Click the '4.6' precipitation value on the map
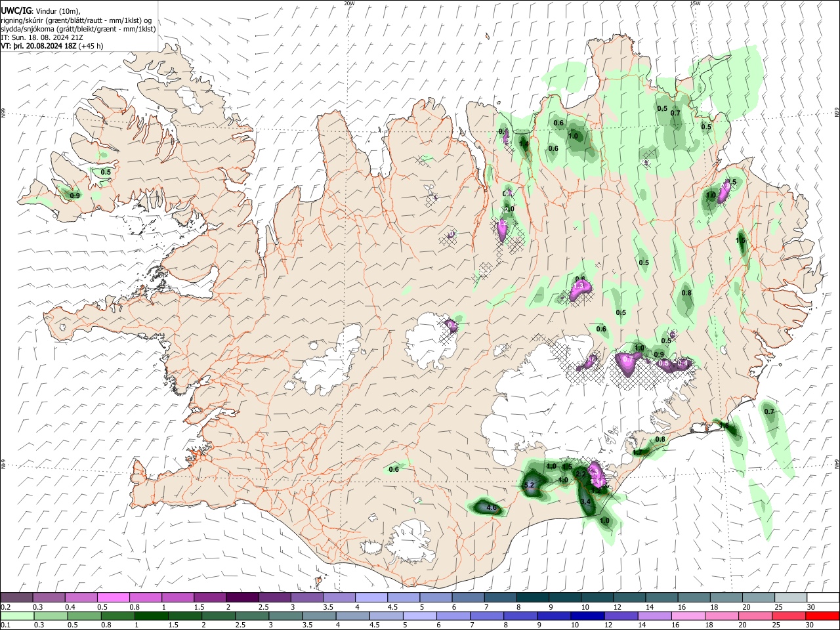The width and height of the screenshot is (840, 630). click(x=492, y=508)
